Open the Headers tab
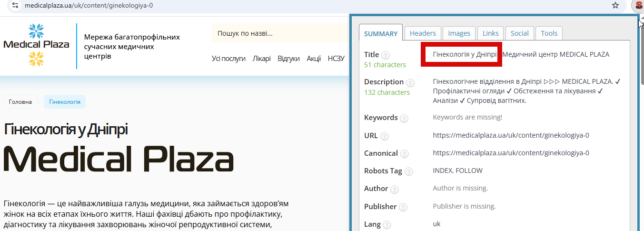 (423, 33)
